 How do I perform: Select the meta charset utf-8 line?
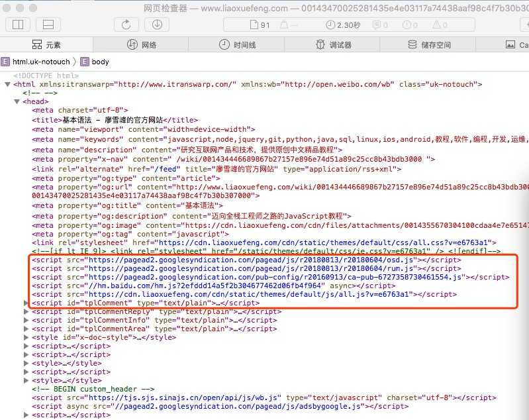(x=80, y=111)
